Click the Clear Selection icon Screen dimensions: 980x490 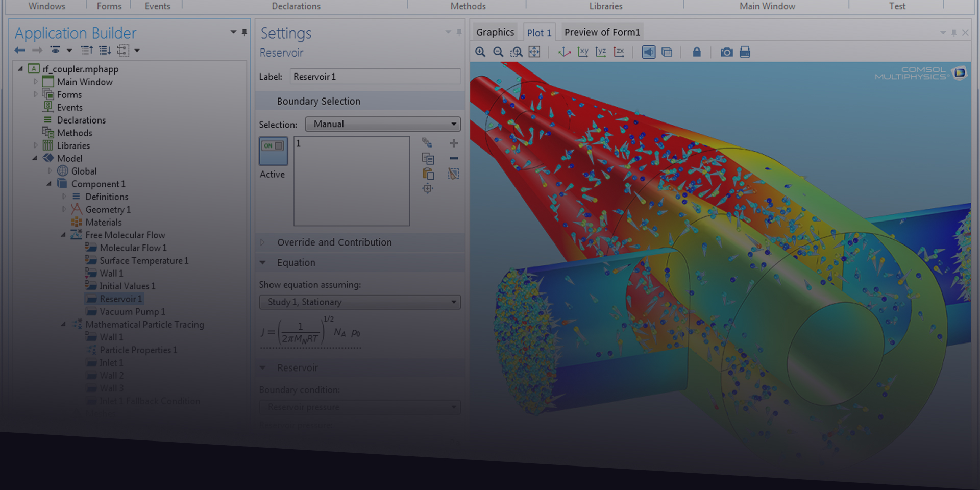[x=453, y=174]
